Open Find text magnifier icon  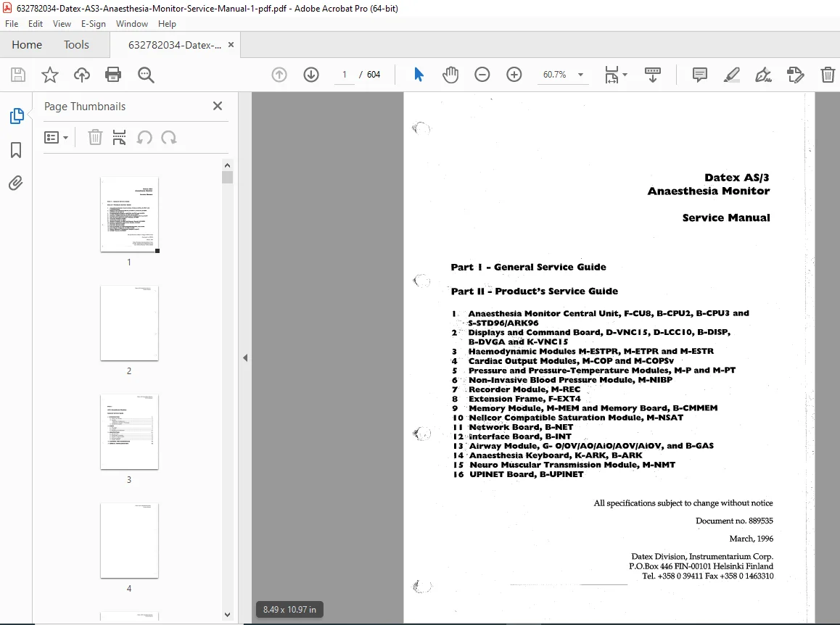pyautogui.click(x=146, y=75)
